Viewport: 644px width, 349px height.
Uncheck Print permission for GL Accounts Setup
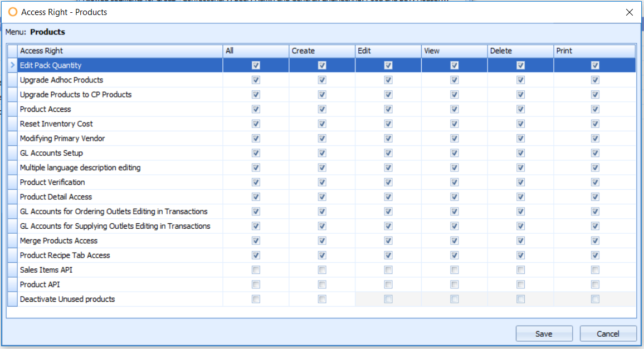click(595, 153)
